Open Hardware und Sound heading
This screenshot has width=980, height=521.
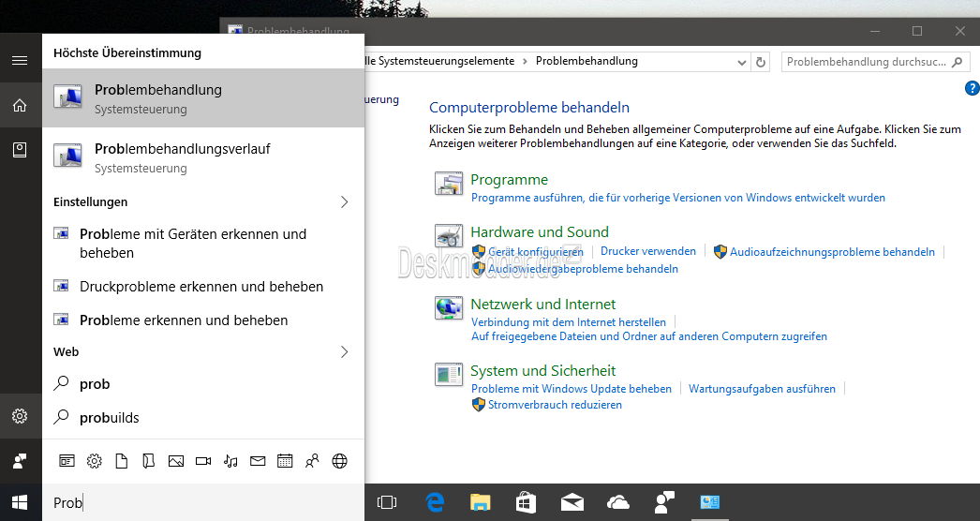(540, 232)
